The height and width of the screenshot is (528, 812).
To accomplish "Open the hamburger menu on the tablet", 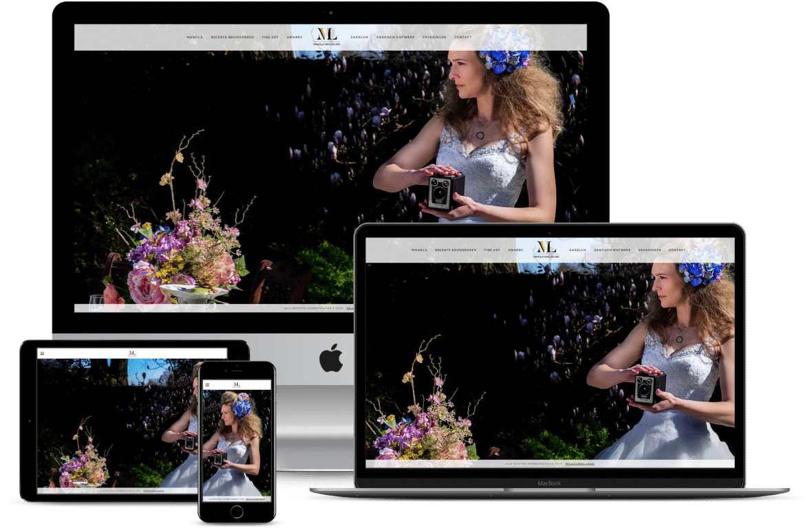I will pyautogui.click(x=43, y=354).
